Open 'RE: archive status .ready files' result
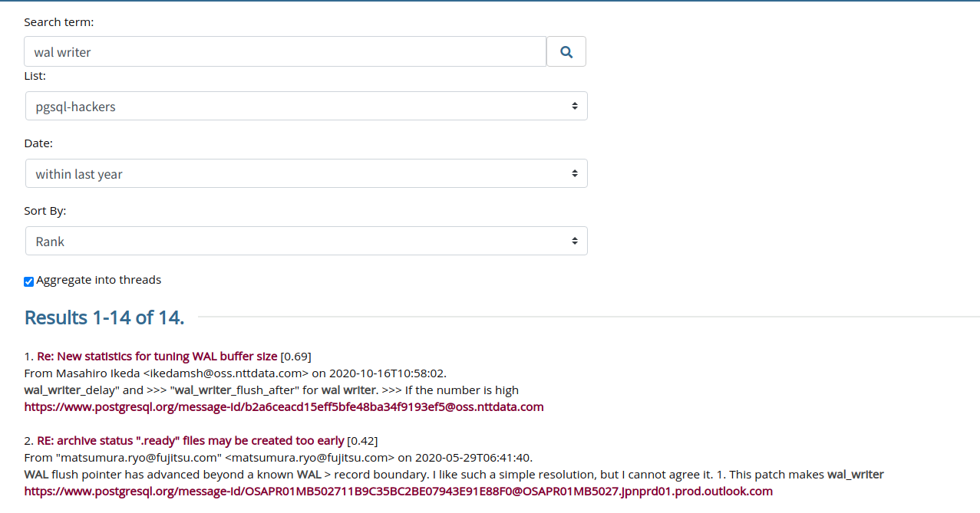The width and height of the screenshot is (980, 513). click(x=190, y=441)
